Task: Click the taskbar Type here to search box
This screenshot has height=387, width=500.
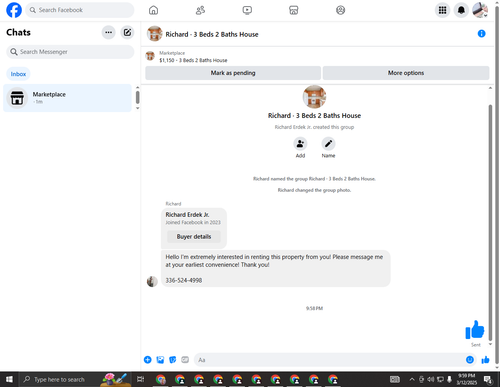Action: point(75,379)
